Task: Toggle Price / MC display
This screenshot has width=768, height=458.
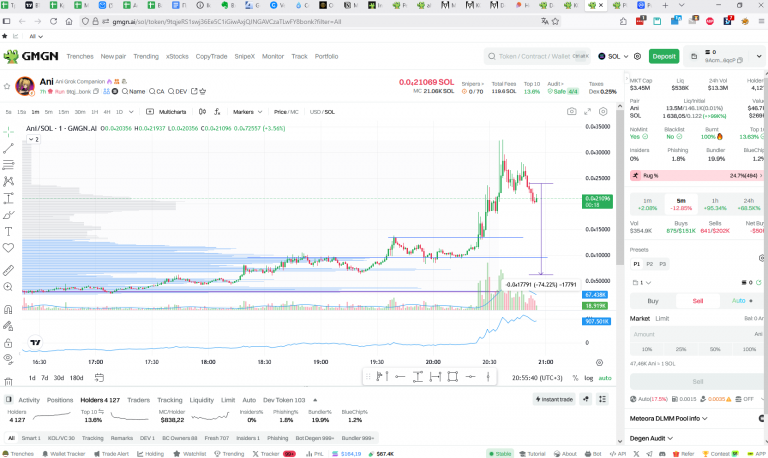Action: (x=286, y=112)
